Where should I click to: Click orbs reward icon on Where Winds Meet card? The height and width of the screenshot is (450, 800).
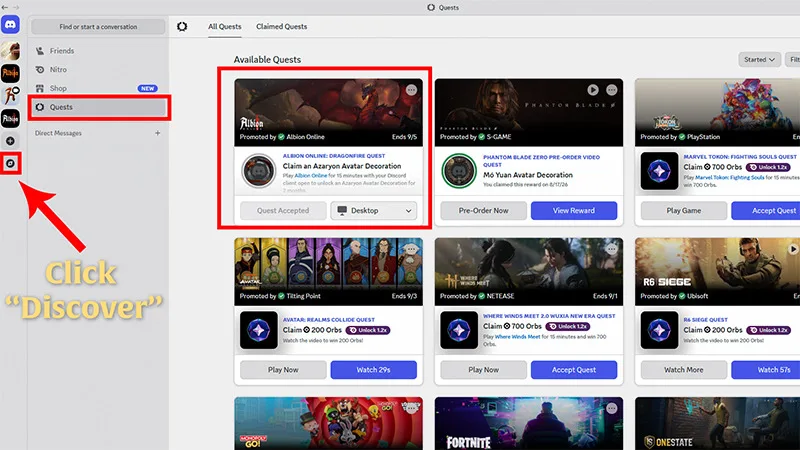click(459, 331)
